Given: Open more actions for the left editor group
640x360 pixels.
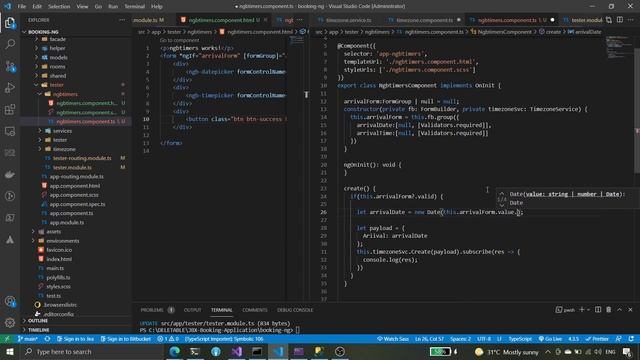Looking at the screenshot, I should [x=300, y=20].
